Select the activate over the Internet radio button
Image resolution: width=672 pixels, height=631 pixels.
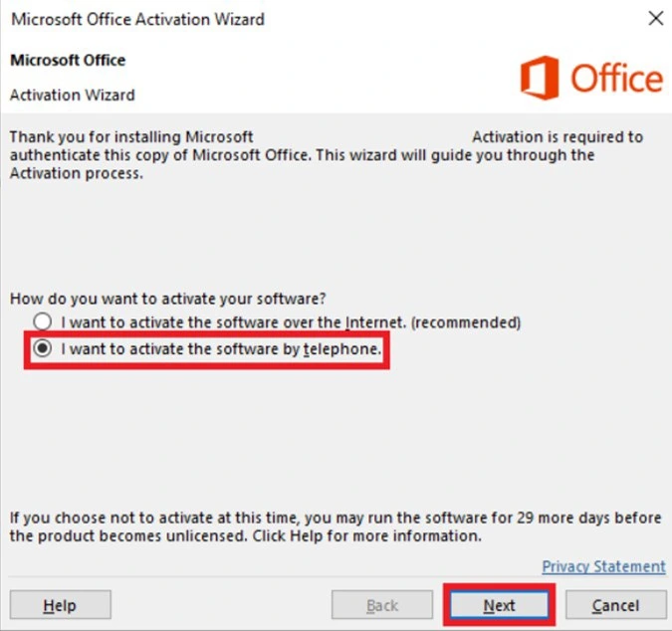point(42,322)
